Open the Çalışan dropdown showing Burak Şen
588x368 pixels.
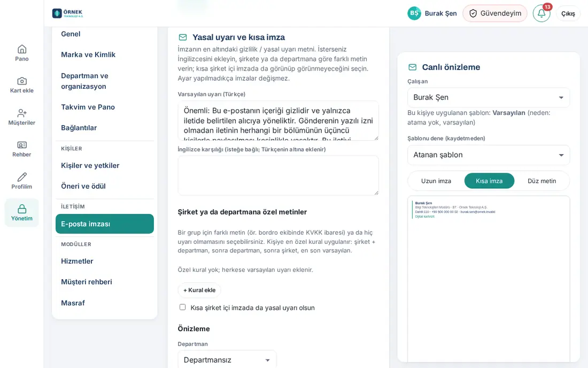point(488,97)
